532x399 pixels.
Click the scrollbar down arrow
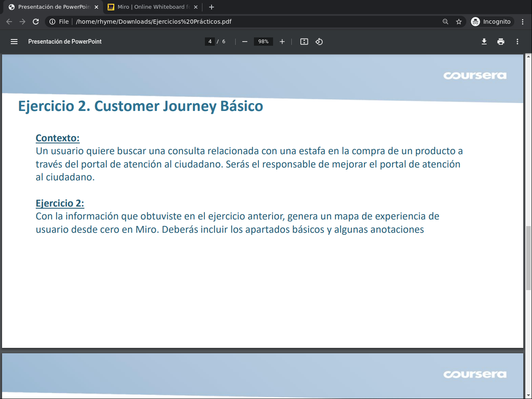pos(529,396)
